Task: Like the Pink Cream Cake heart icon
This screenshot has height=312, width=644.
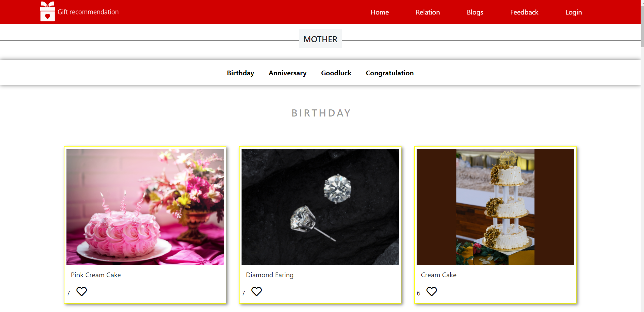Action: pyautogui.click(x=82, y=291)
